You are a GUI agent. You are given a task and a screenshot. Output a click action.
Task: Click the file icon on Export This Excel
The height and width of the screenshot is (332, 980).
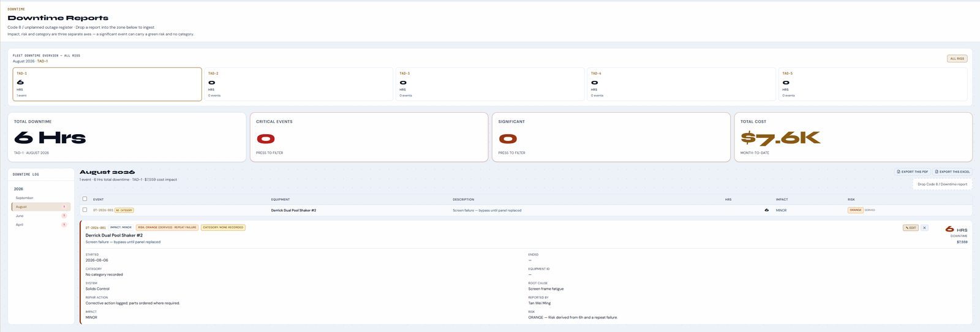point(937,172)
